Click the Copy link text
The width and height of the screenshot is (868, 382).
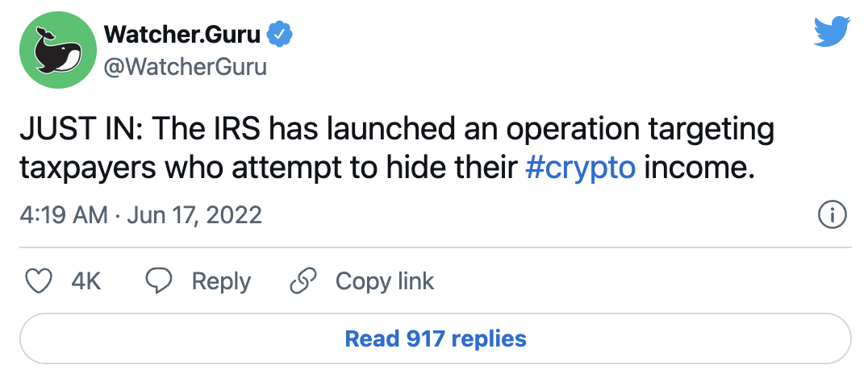tap(385, 281)
